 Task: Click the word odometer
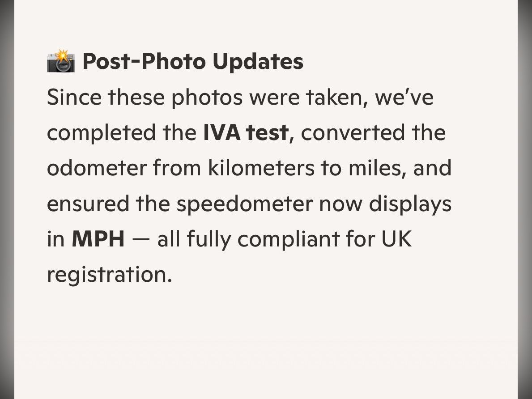pyautogui.click(x=97, y=168)
